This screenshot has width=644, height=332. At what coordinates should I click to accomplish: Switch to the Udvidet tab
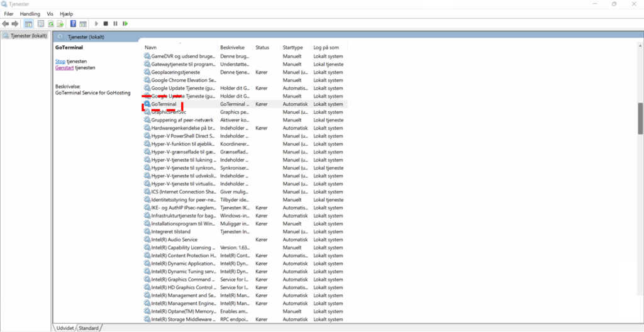65,328
